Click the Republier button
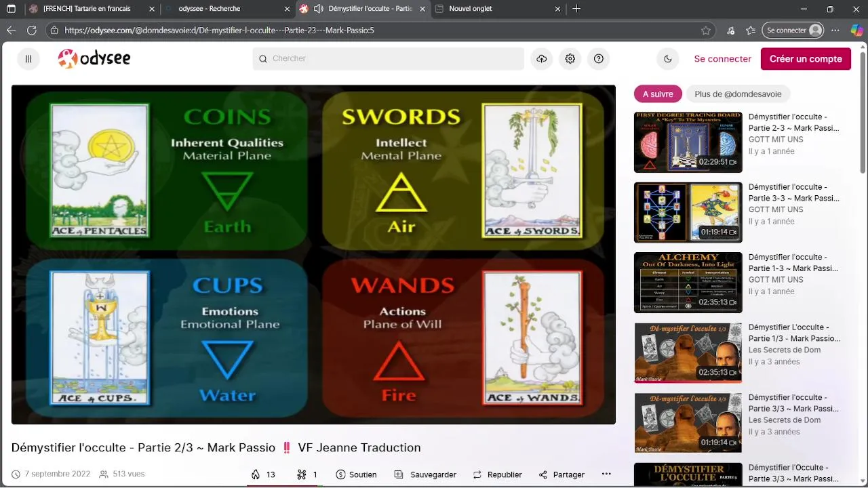Viewport: 868px width, 488px height. (497, 474)
